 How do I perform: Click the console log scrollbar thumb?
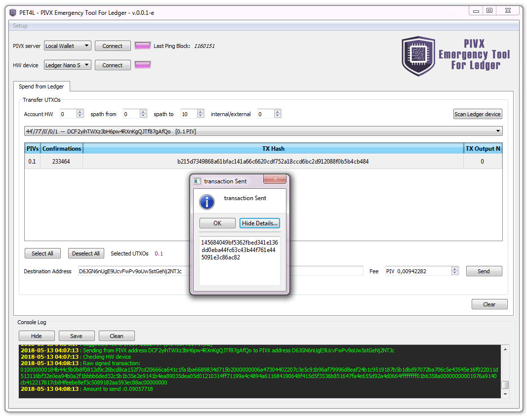(x=505, y=385)
